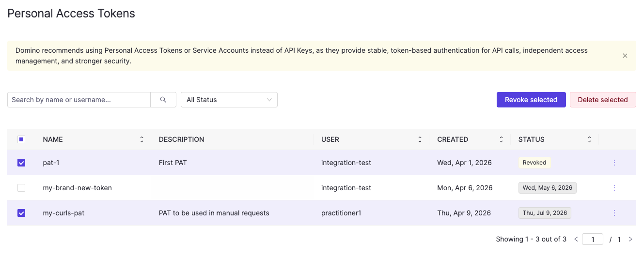The width and height of the screenshot is (644, 257).
Task: Sort by STATUS column sort arrows
Action: (x=589, y=139)
